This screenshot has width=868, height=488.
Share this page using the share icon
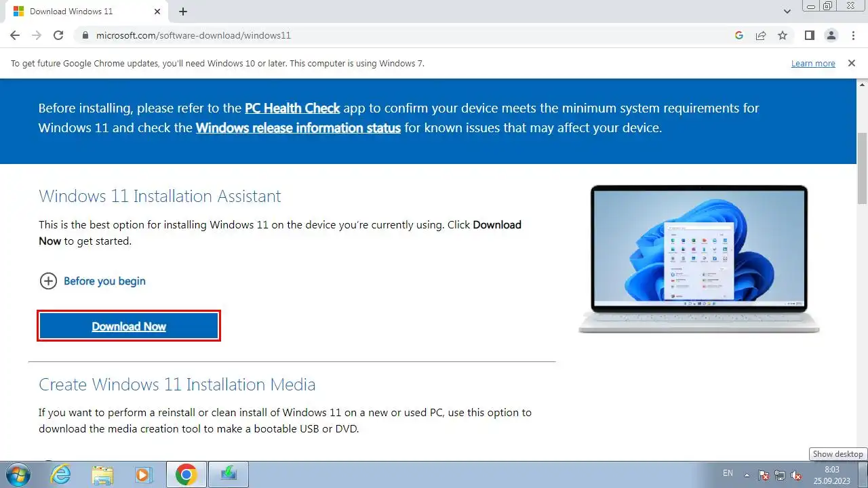coord(761,35)
